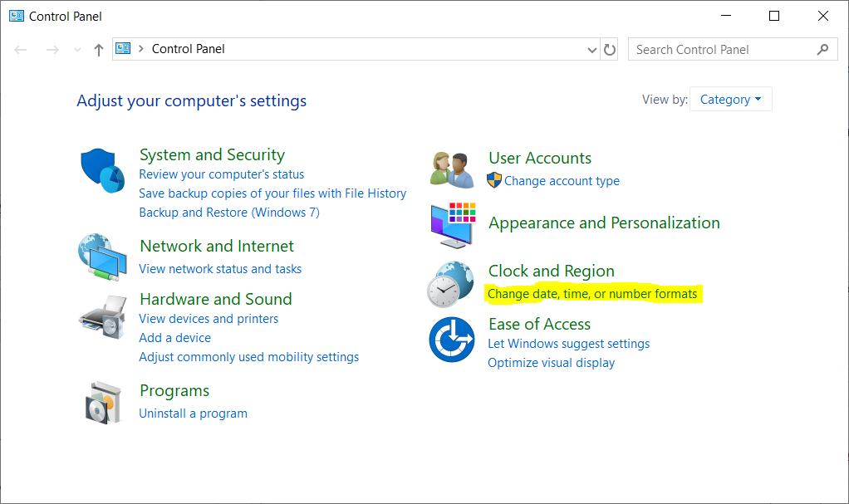This screenshot has width=849, height=504.
Task: Open Adjust commonly used mobility settings
Action: point(249,357)
